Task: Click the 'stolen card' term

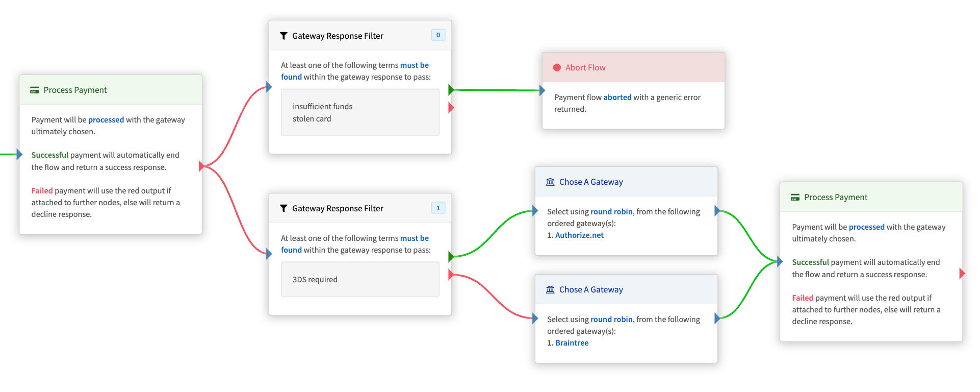Action: [x=312, y=119]
